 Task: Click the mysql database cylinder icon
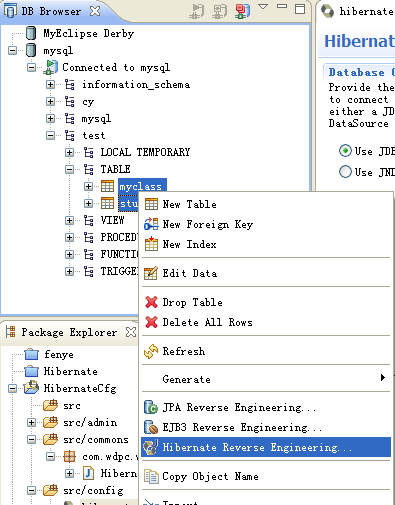click(31, 50)
